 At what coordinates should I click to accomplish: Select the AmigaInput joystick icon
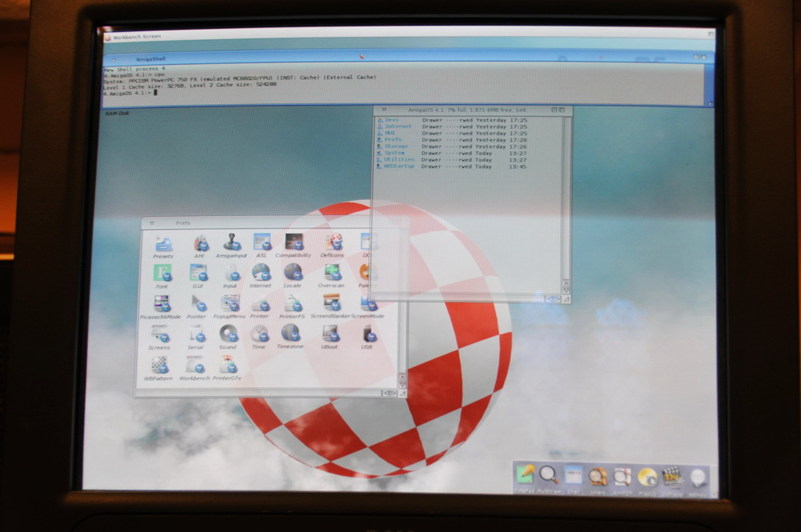click(x=232, y=246)
